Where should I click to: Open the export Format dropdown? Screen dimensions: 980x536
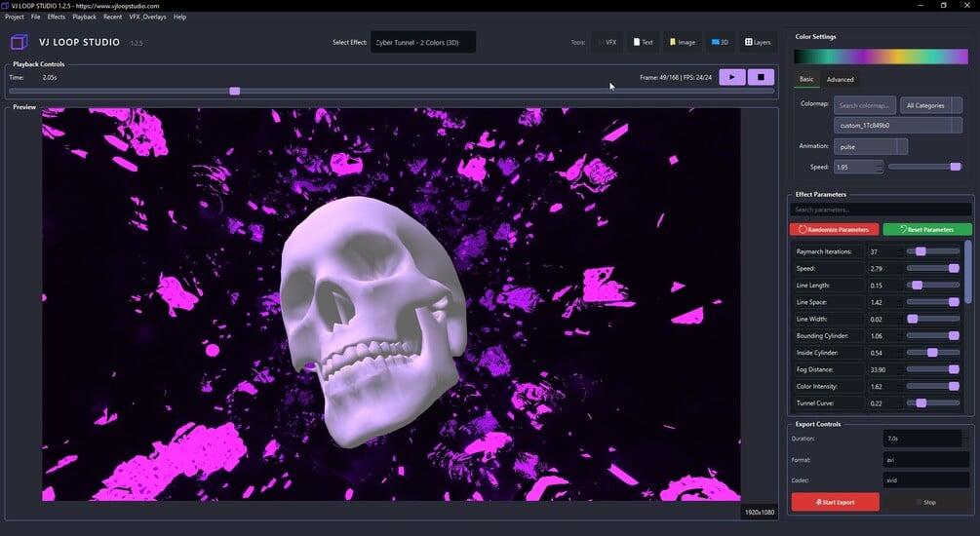coord(926,460)
